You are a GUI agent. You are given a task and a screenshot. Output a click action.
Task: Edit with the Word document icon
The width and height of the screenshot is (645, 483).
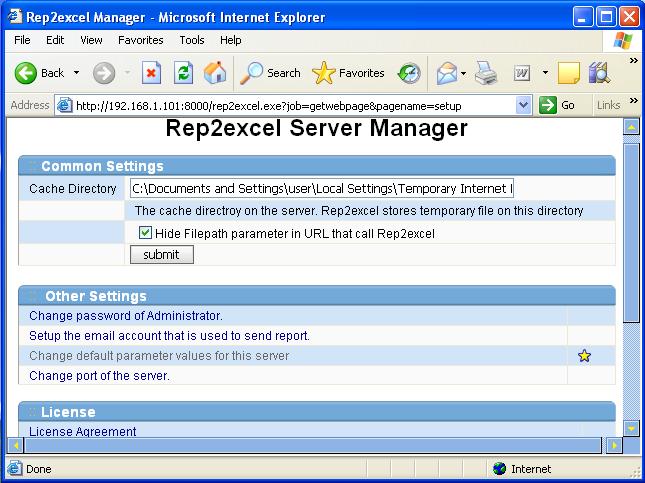pos(522,73)
